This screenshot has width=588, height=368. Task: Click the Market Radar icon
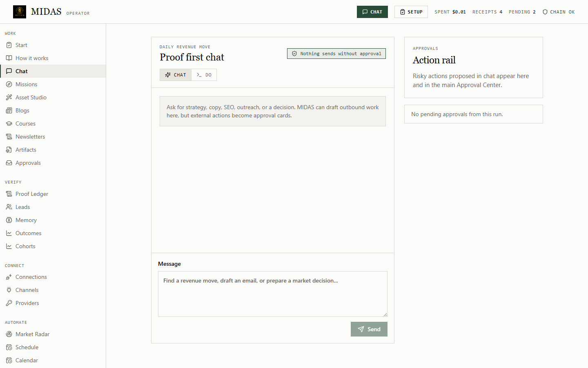point(9,334)
